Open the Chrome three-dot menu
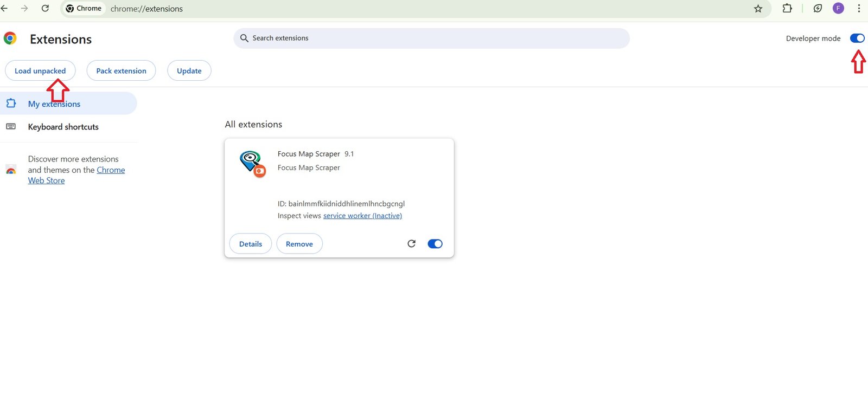Screen dimensions: 868x401 [x=859, y=8]
